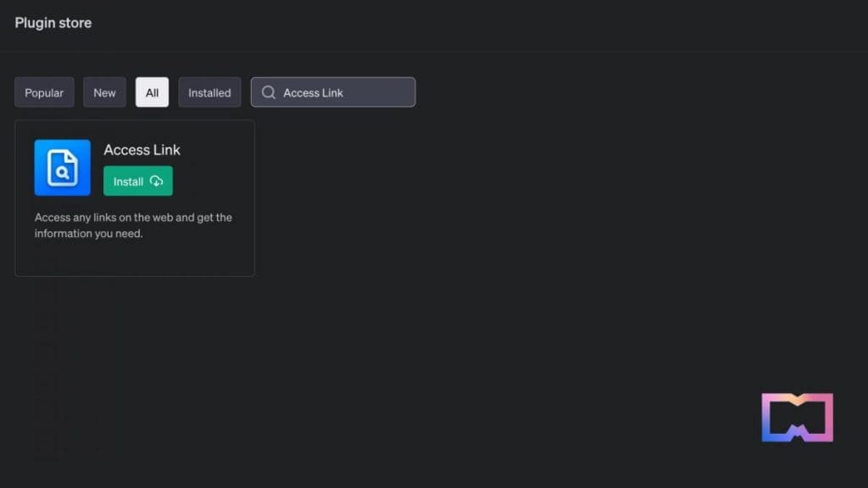868x488 pixels.
Task: Install the Access Link plugin
Action: (x=138, y=181)
